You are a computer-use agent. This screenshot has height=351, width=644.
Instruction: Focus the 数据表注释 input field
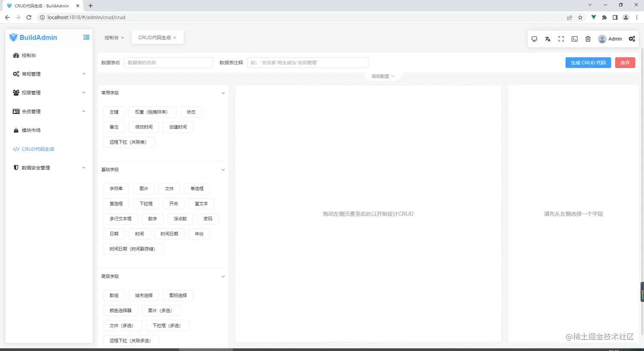(308, 63)
